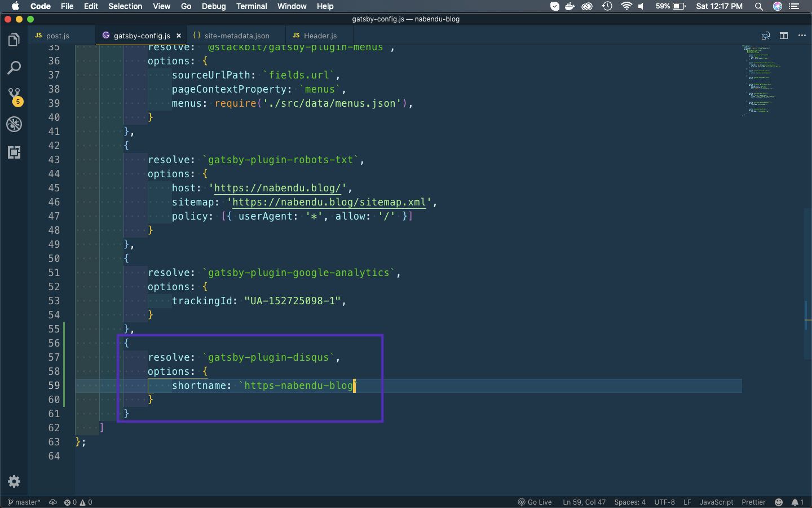Open the Notification Center list icon
The height and width of the screenshot is (508, 812).
[795, 6]
